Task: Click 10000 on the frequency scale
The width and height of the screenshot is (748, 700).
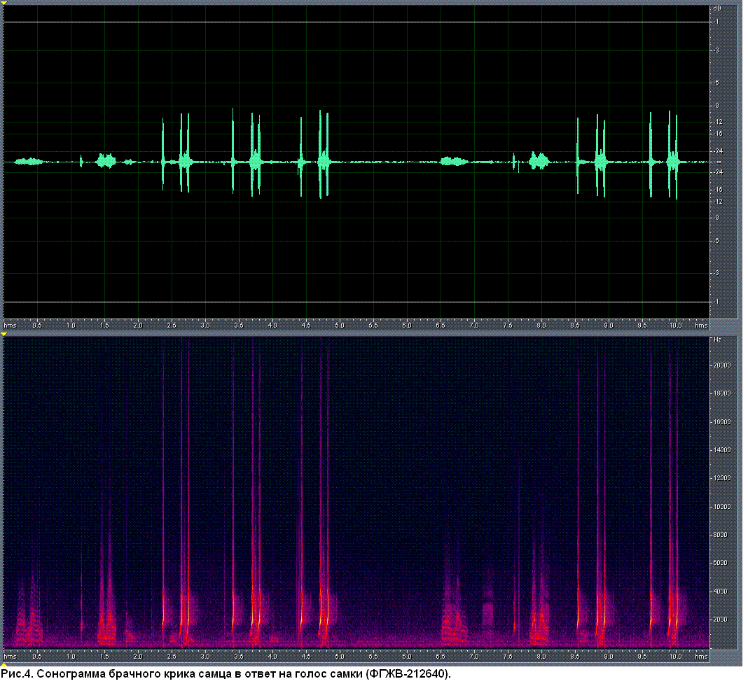Action: click(x=722, y=506)
